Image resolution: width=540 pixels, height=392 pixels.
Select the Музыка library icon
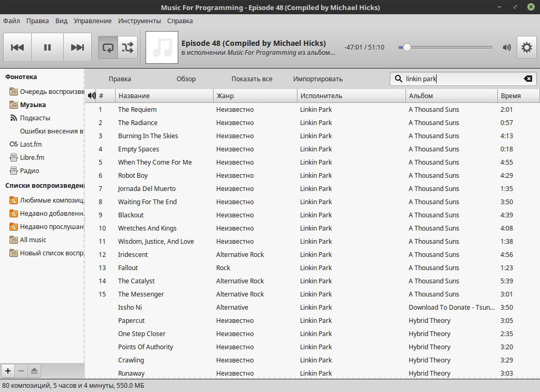(x=13, y=104)
